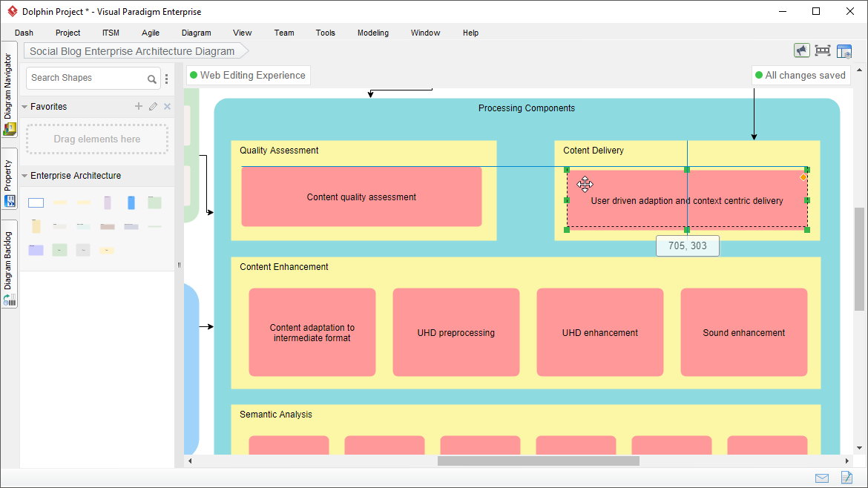
Task: Click the Cotent Delivery group label
Action: tap(594, 151)
